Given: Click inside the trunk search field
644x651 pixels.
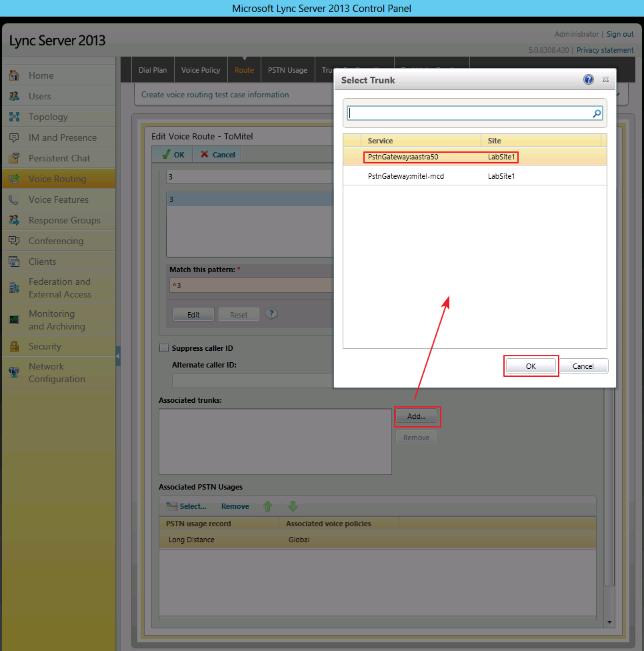Looking at the screenshot, I should (467, 113).
